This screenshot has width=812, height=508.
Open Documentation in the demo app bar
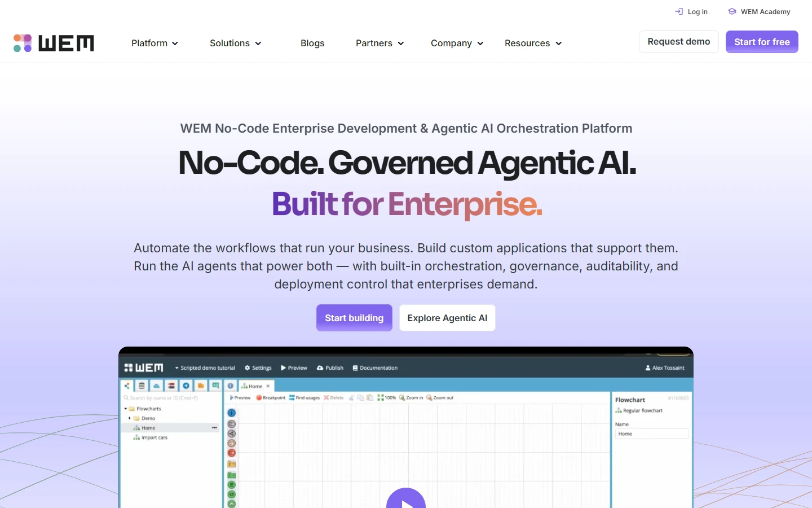click(375, 368)
